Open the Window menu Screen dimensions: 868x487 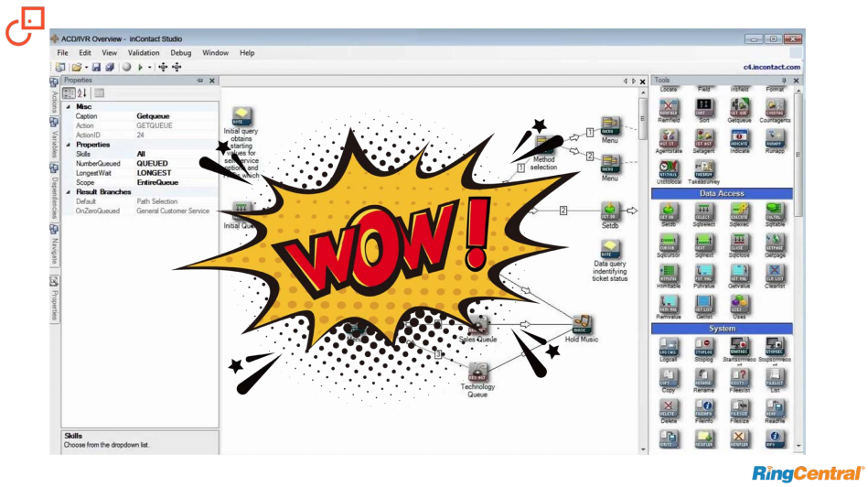(215, 52)
